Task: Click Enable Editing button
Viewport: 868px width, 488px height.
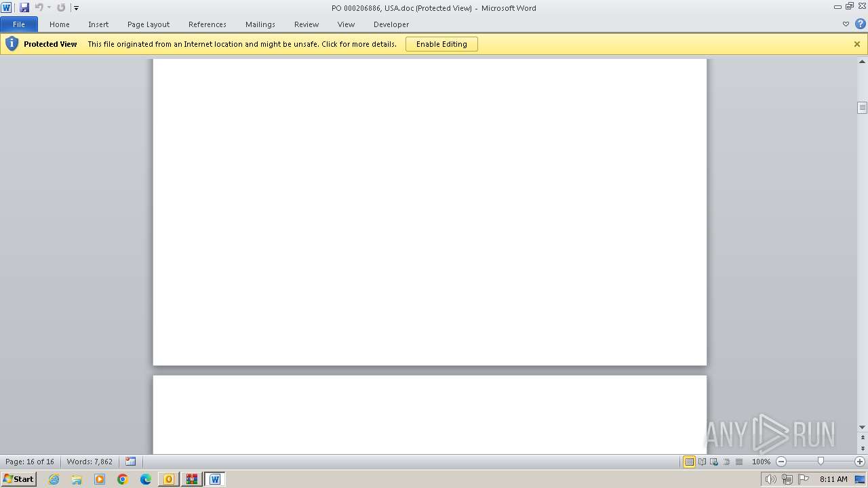Action: point(441,44)
